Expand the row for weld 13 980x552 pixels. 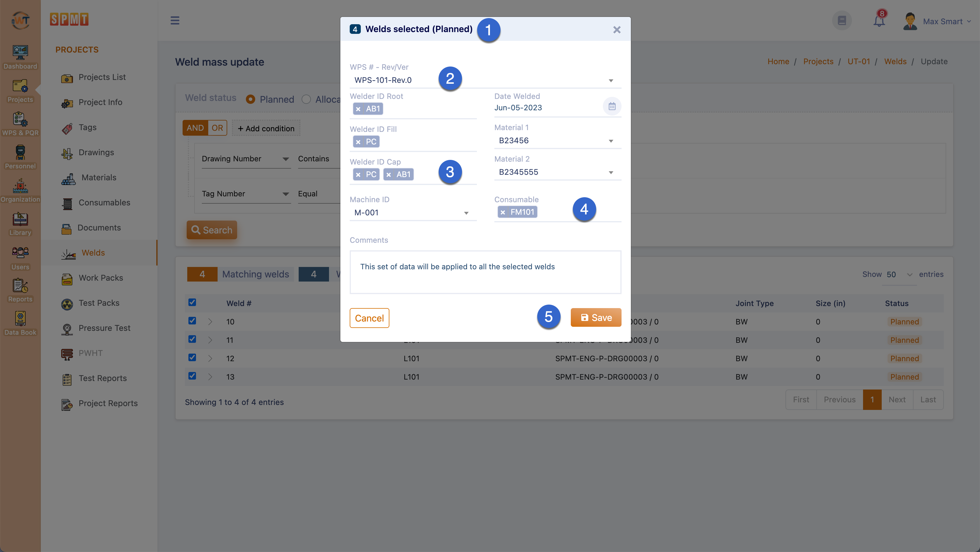click(x=210, y=377)
